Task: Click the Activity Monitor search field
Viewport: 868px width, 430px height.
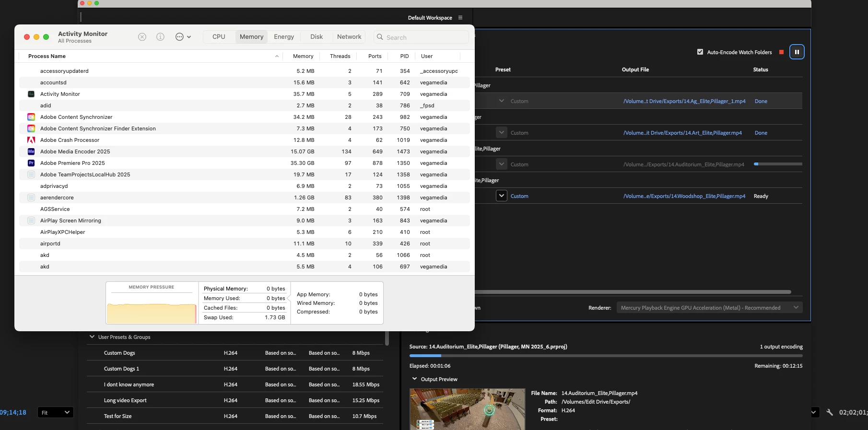Action: pos(421,37)
